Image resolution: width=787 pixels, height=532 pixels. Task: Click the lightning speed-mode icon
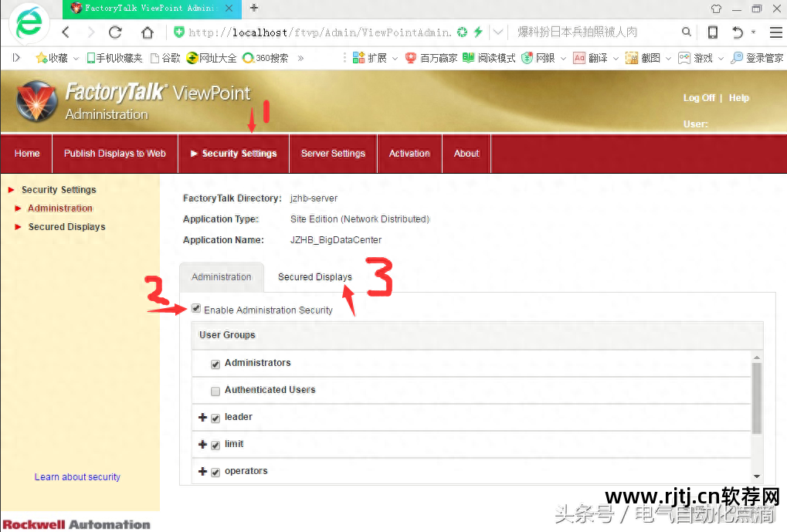pyautogui.click(x=478, y=32)
